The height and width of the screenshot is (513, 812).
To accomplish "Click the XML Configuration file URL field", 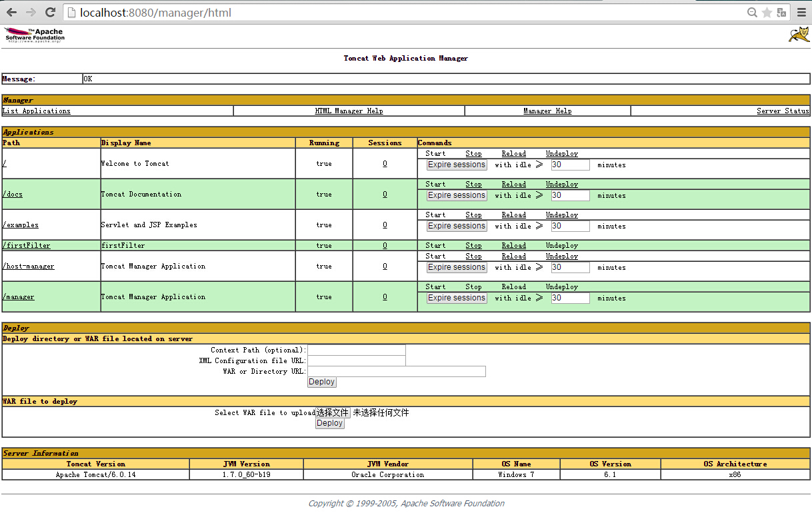I will point(357,360).
